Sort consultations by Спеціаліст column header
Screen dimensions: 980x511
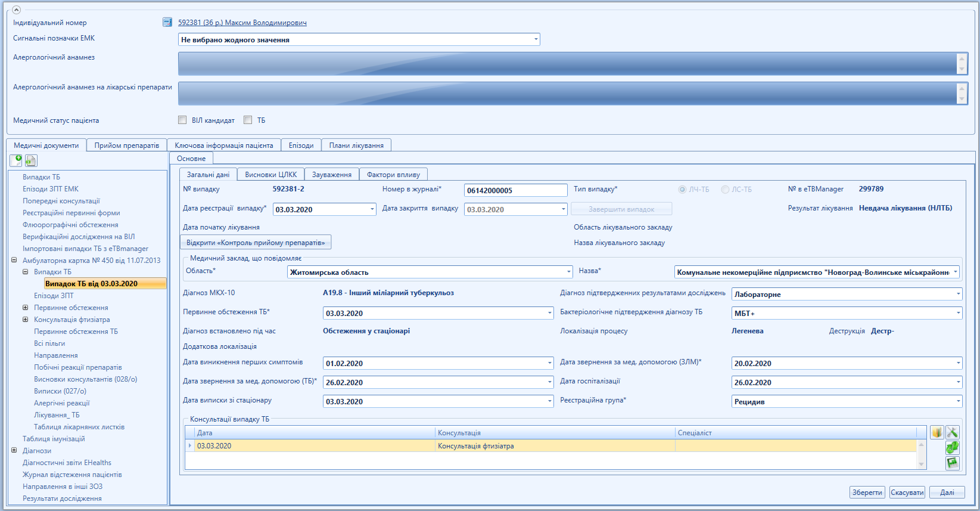(x=796, y=433)
